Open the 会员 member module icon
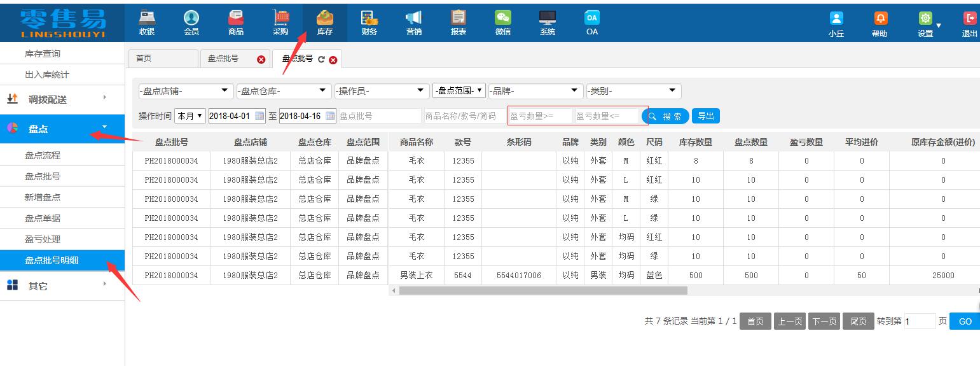This screenshot has width=980, height=366. click(191, 18)
